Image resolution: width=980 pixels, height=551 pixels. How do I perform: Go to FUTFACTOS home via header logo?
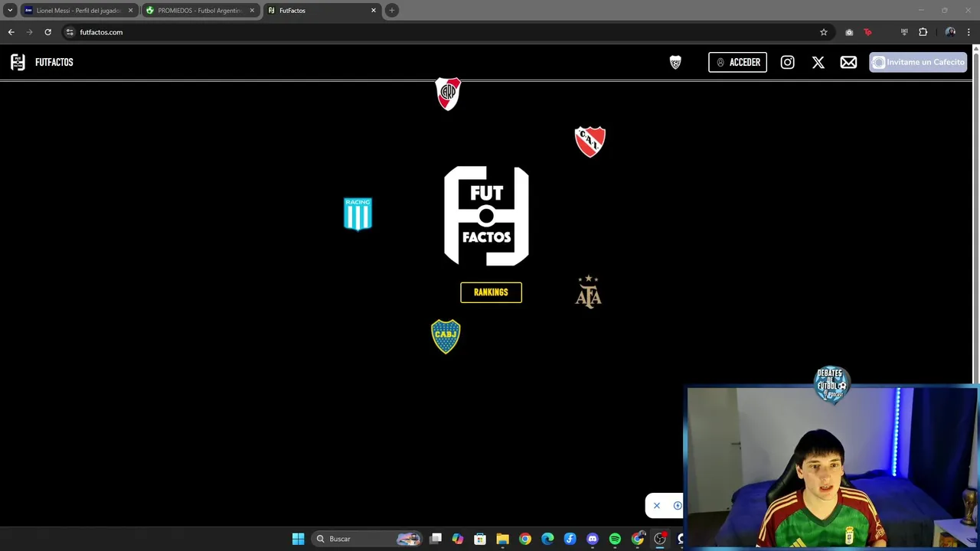click(x=42, y=62)
